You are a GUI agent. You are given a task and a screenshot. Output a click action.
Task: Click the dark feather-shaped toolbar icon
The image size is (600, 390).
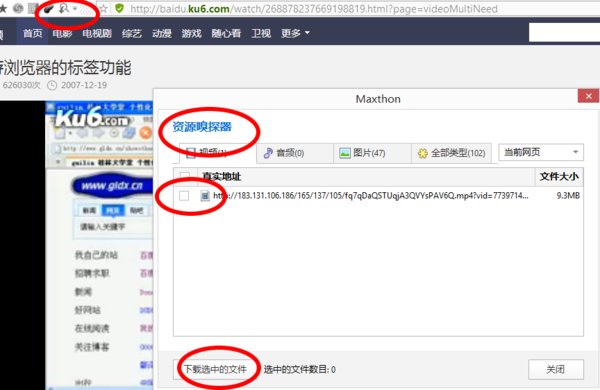tap(48, 8)
